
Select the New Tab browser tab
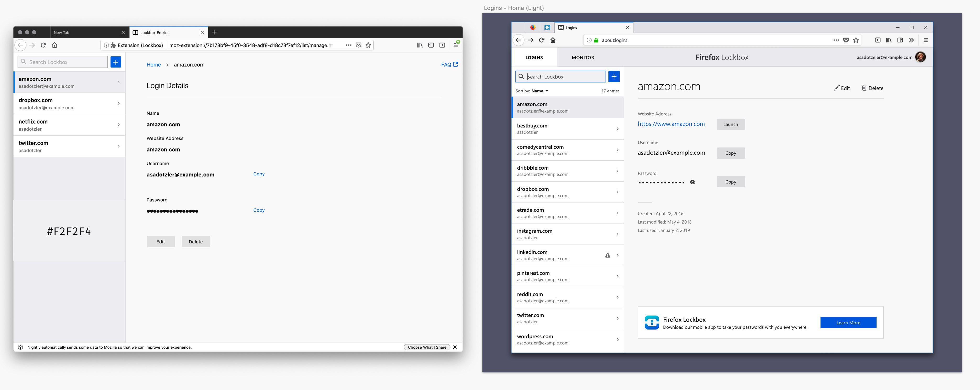click(x=89, y=32)
